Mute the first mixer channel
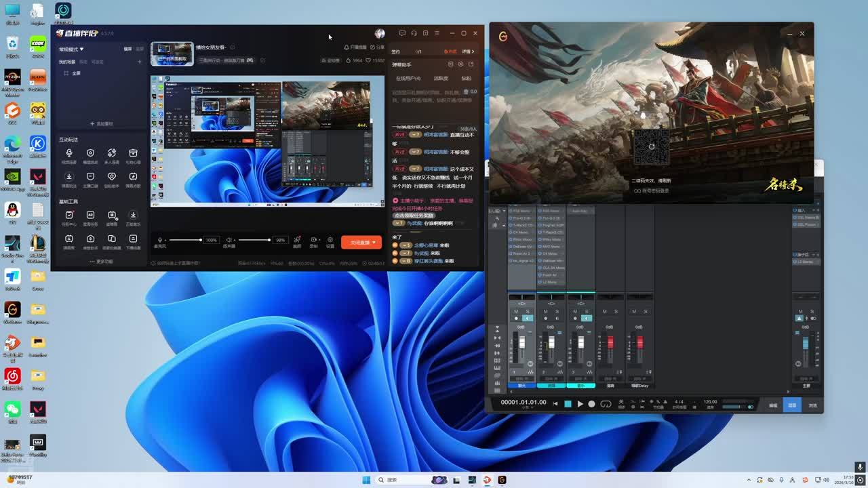The width and height of the screenshot is (868, 488). pyautogui.click(x=516, y=311)
